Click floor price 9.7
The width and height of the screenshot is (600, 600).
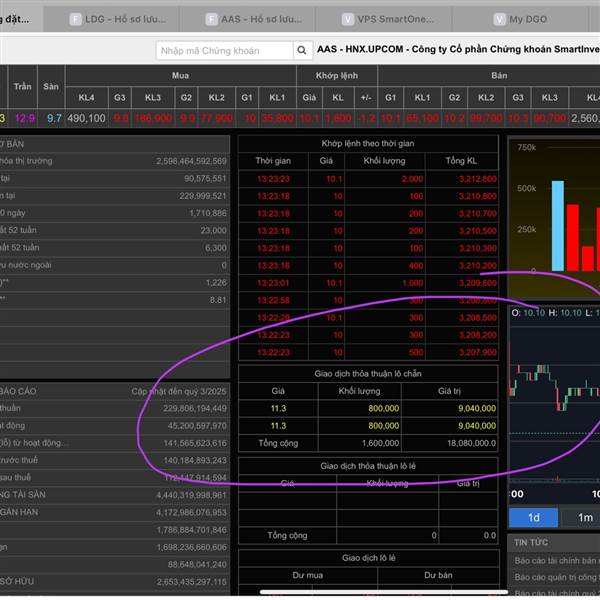(54, 118)
